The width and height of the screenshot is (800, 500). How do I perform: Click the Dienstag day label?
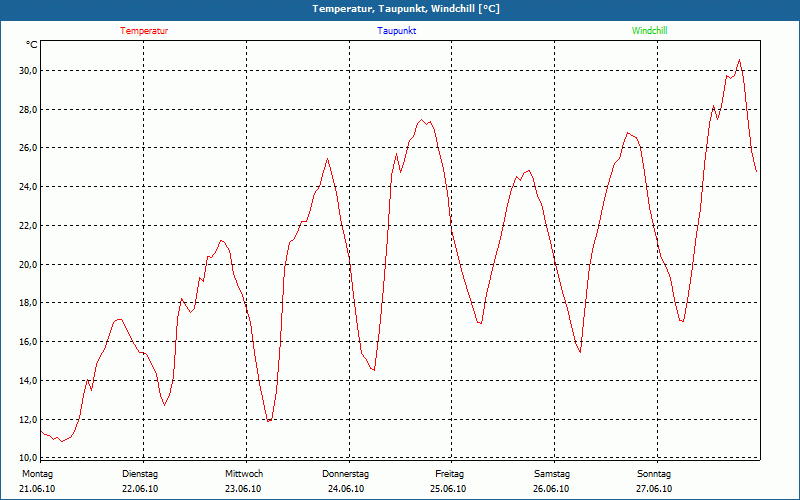coord(140,474)
